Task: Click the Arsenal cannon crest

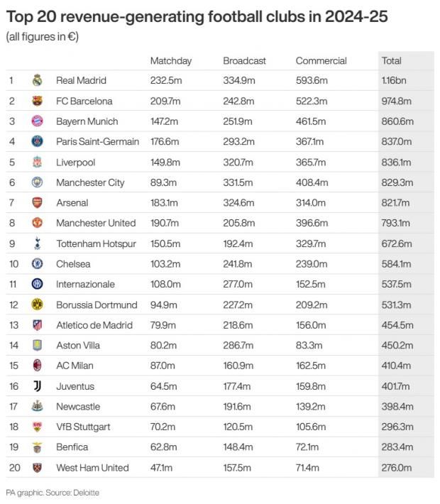Action: 38,203
